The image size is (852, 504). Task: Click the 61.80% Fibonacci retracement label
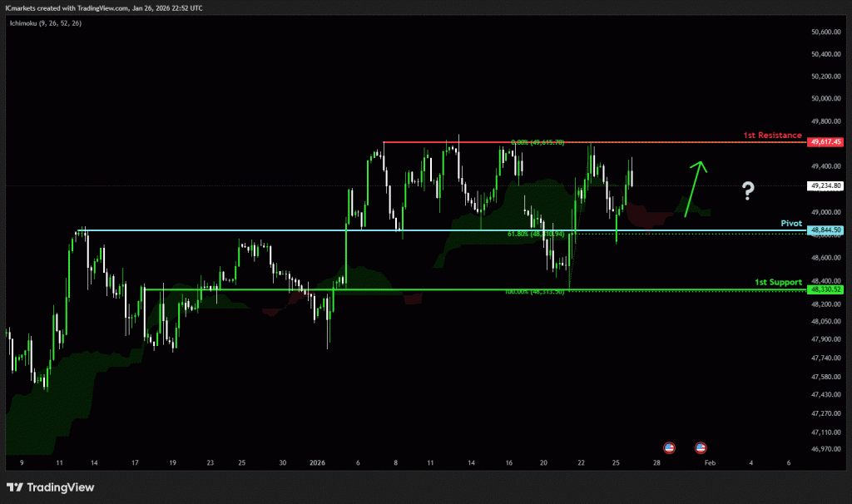[x=536, y=235]
